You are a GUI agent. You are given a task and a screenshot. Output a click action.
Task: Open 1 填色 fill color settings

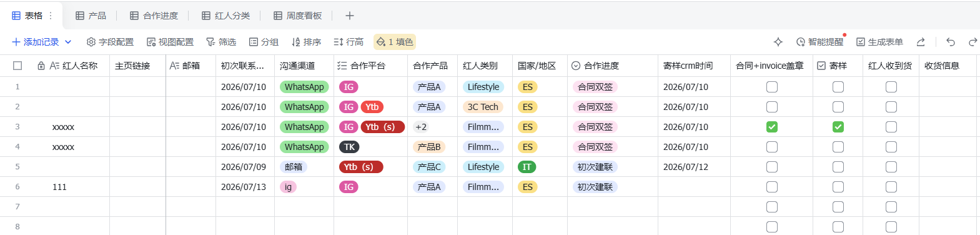coord(395,42)
